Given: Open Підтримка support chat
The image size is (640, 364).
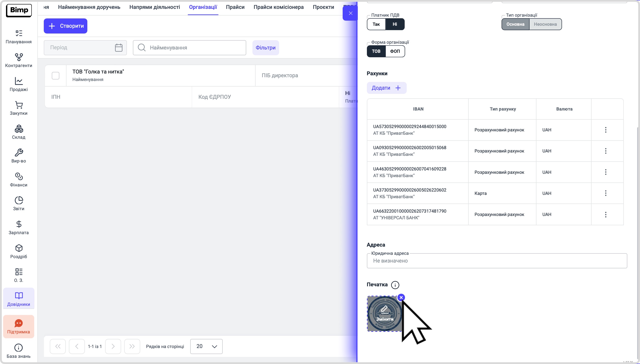Looking at the screenshot, I should (18, 327).
